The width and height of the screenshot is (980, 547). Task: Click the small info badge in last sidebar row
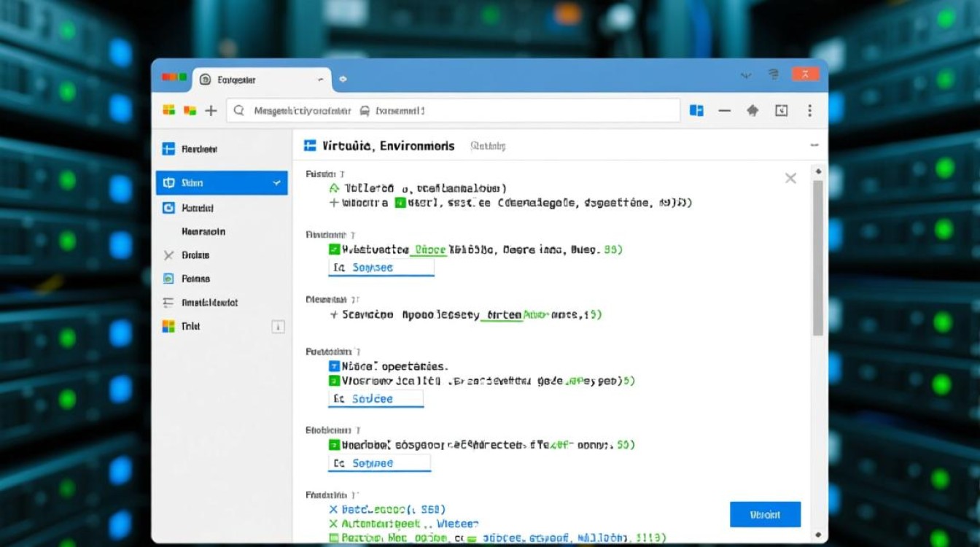278,327
